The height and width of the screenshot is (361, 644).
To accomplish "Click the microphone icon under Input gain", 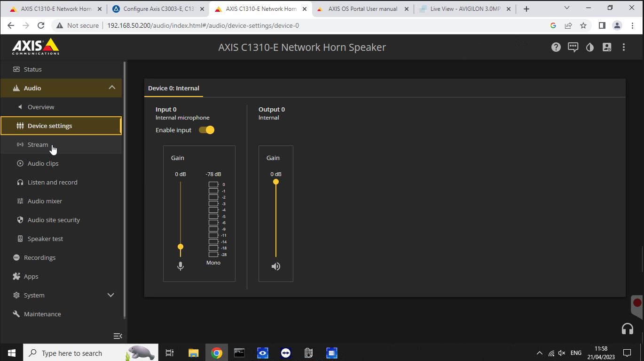I will tap(180, 265).
